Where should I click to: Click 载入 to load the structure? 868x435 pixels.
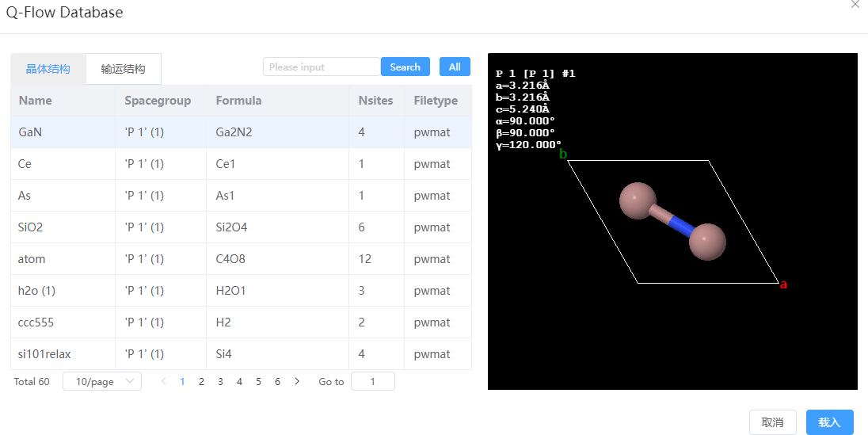(x=829, y=422)
